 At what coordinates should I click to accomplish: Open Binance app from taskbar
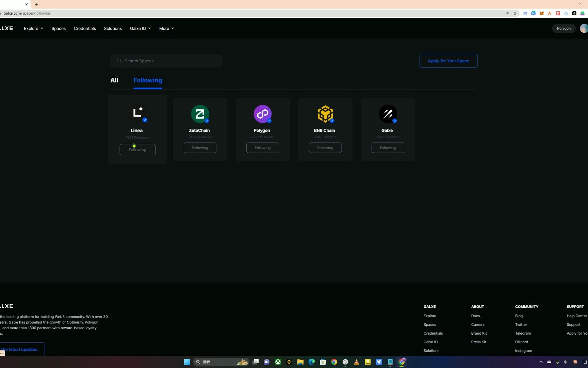(289, 362)
